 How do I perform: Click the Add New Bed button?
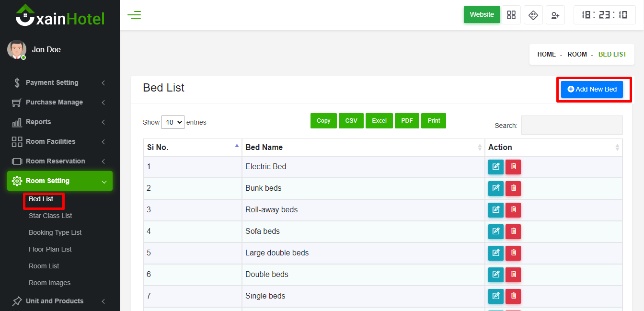click(592, 89)
